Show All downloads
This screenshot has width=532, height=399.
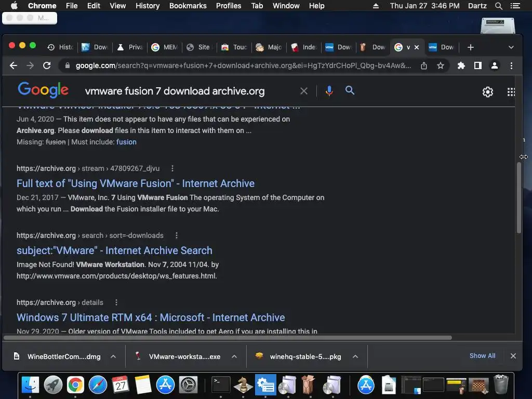[482, 355]
